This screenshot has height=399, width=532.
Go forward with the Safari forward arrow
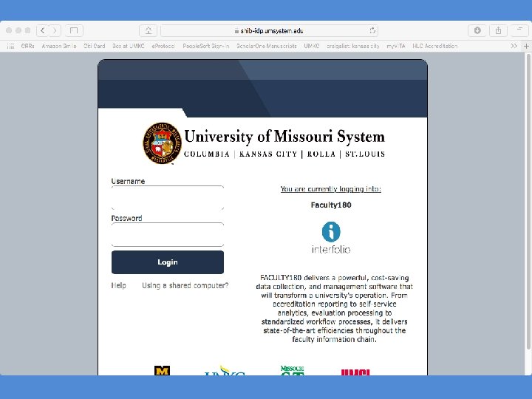(55, 30)
